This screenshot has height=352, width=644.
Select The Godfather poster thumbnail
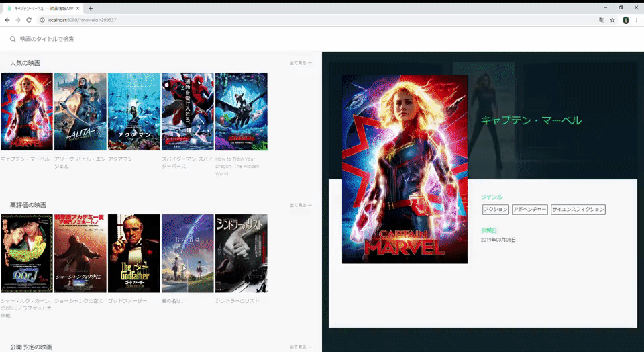coord(134,253)
